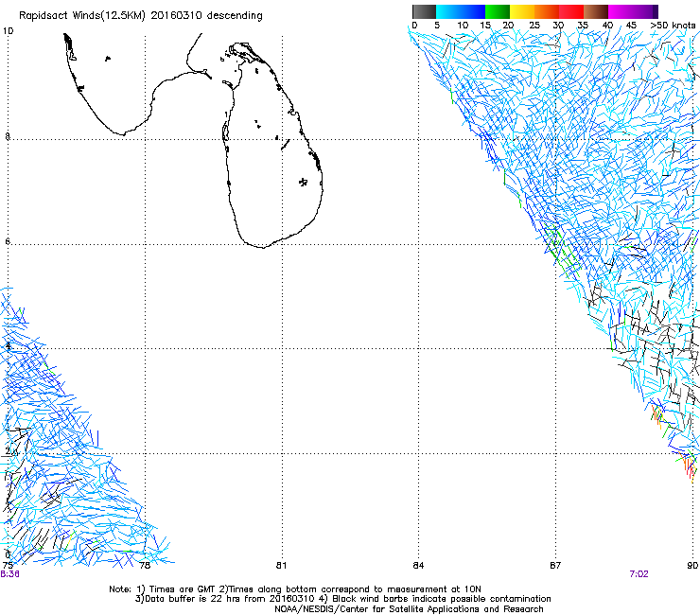Click the 'Data buffer is 22 hrs' note line

pos(342,599)
